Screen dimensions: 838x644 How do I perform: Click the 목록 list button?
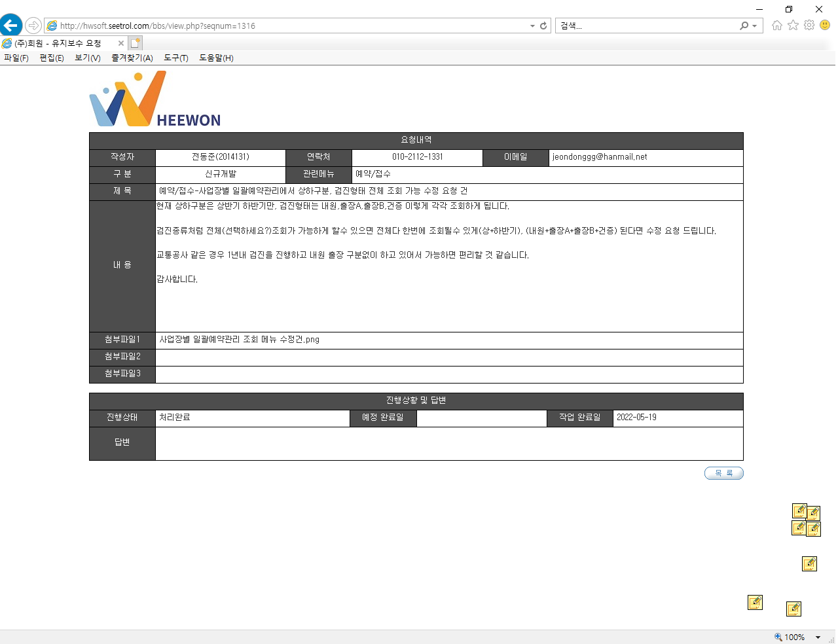click(x=724, y=473)
